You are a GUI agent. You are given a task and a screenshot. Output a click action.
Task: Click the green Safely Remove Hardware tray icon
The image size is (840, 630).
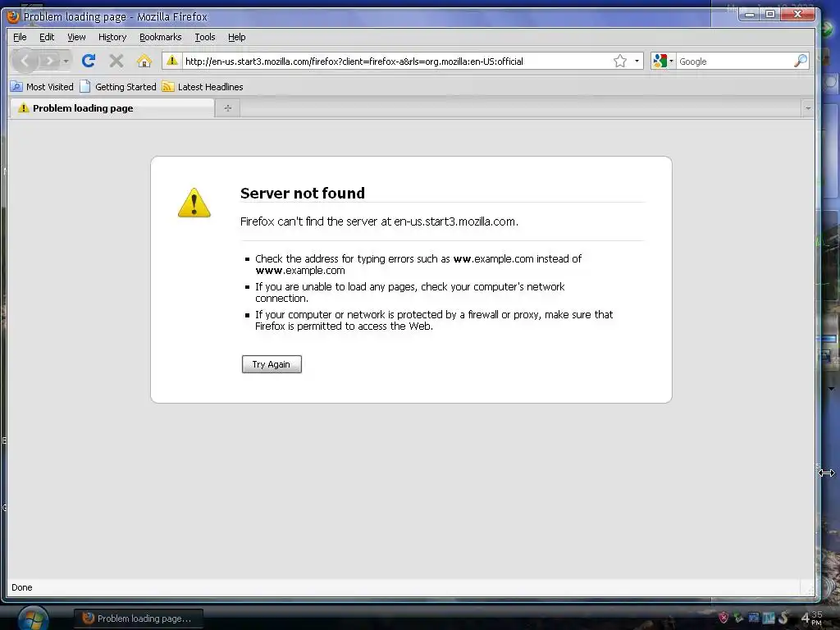tap(738, 618)
